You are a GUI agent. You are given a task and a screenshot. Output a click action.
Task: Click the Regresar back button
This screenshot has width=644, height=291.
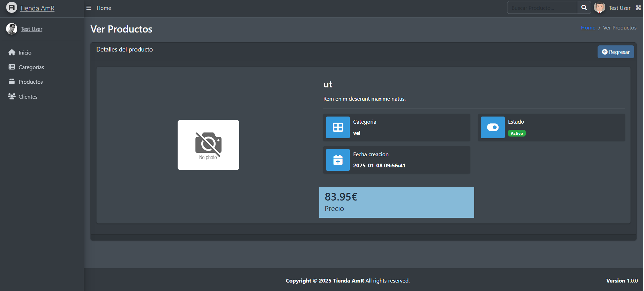point(616,52)
